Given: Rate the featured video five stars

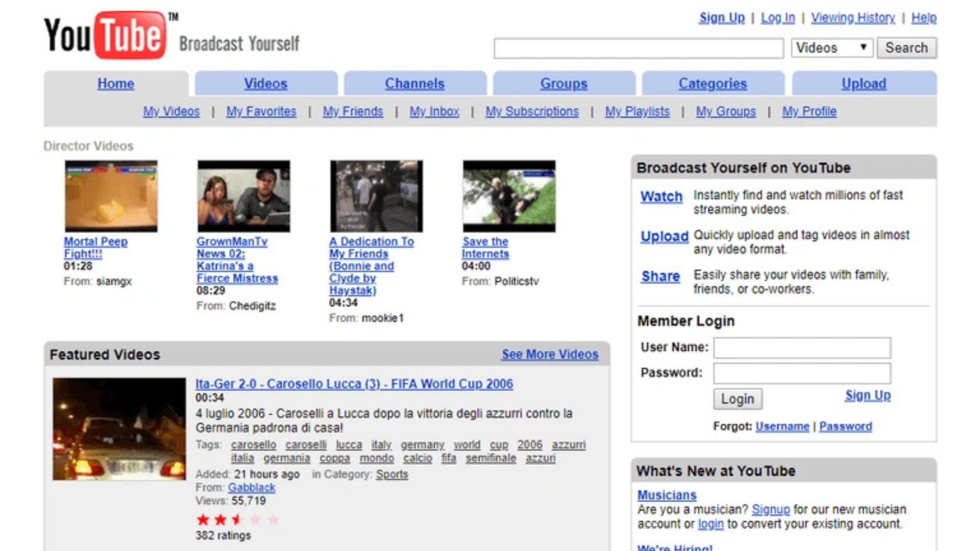Looking at the screenshot, I should tap(274, 520).
